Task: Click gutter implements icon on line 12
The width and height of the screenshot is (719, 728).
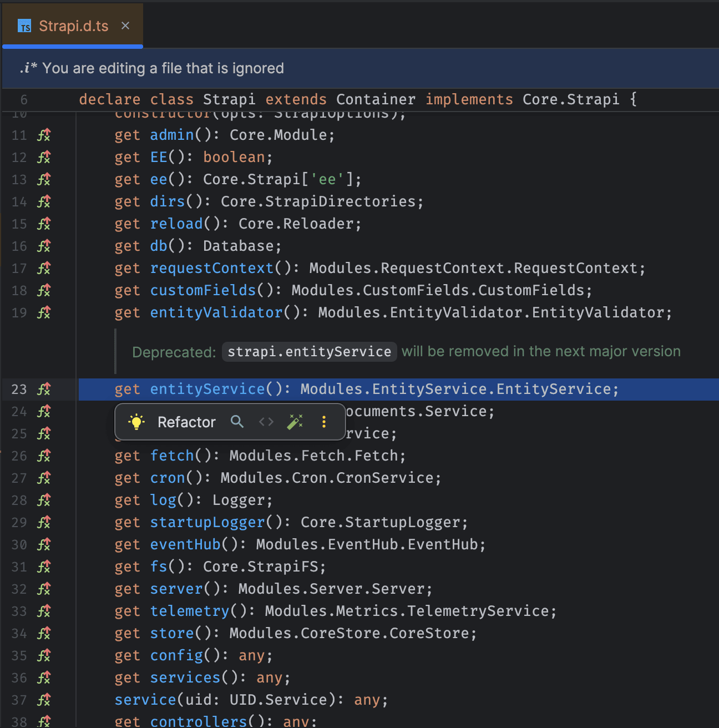Action: coord(44,156)
